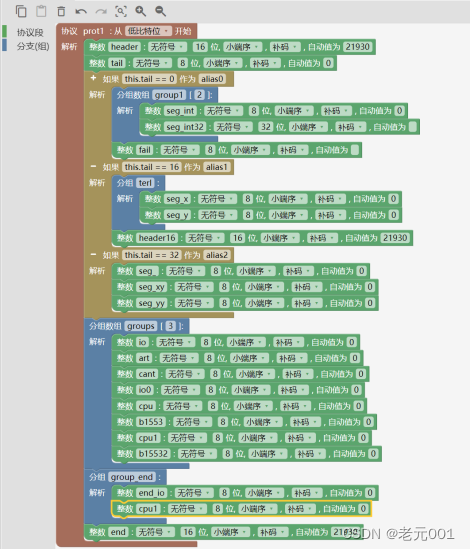
Task: Click the copy icon in toolbar
Action: coord(21,11)
